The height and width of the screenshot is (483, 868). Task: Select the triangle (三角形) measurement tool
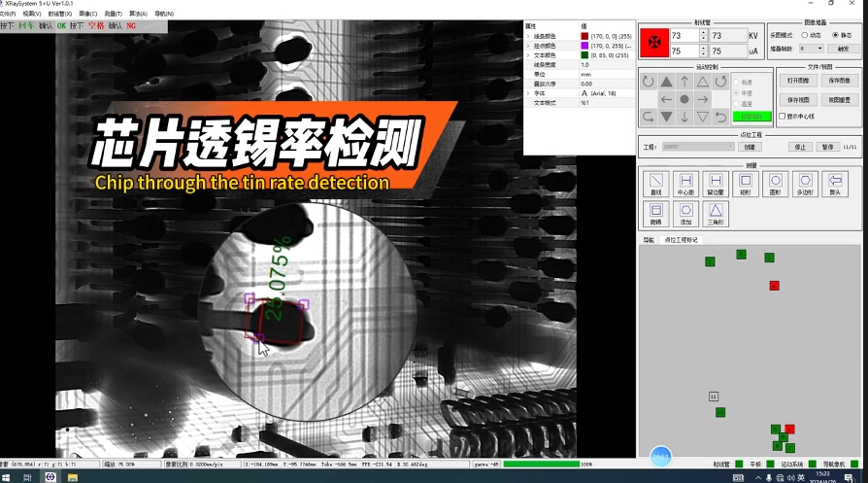pos(716,213)
